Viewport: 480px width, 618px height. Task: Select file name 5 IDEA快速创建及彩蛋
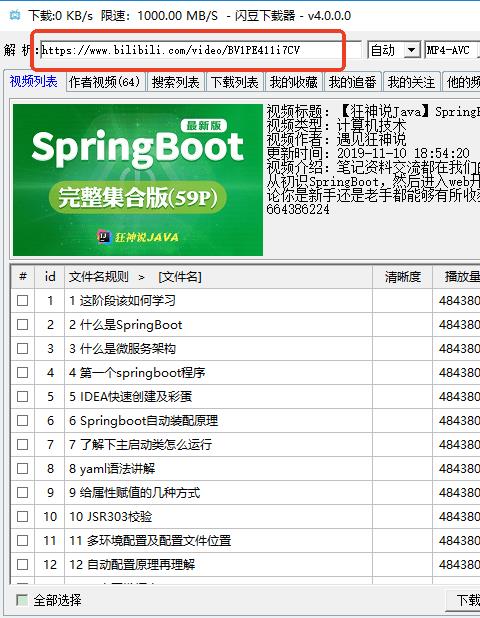(130, 396)
